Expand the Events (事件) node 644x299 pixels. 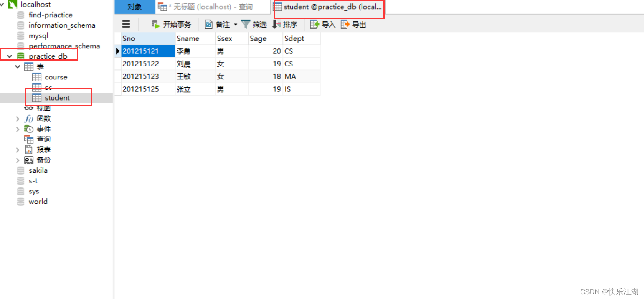18,129
